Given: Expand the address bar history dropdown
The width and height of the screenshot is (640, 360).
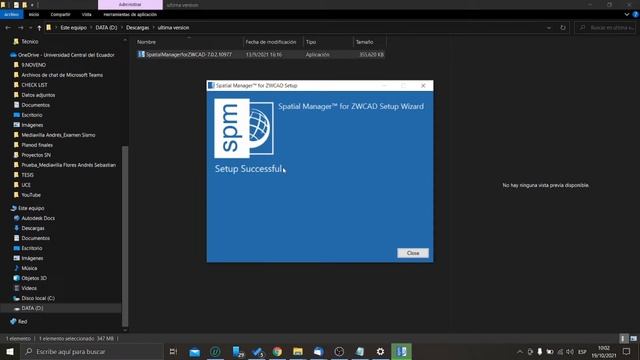Looking at the screenshot, I should click(x=549, y=28).
